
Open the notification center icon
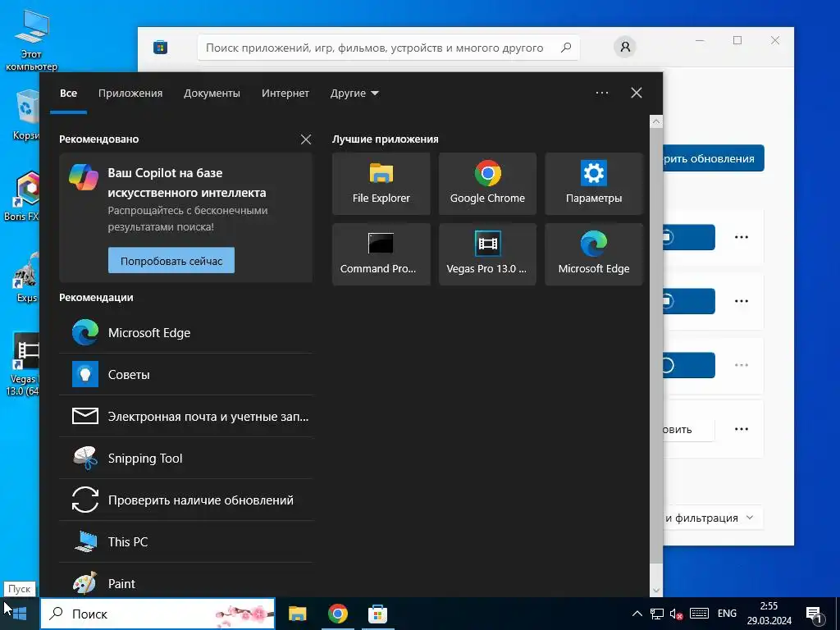[x=815, y=614]
